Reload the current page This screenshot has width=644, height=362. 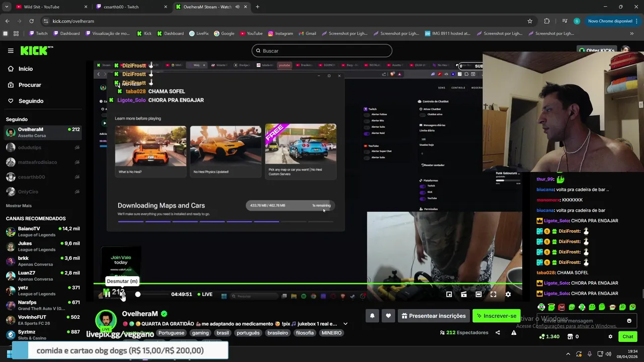tap(31, 21)
